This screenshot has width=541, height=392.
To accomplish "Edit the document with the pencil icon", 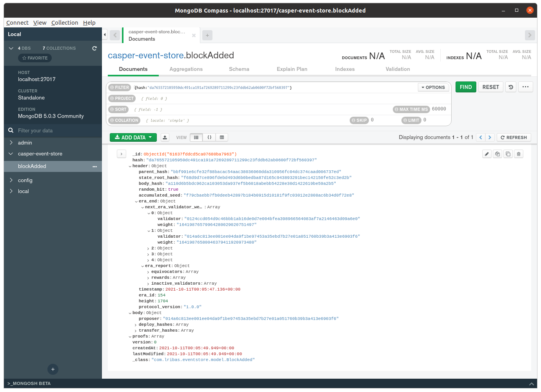I will tap(487, 154).
